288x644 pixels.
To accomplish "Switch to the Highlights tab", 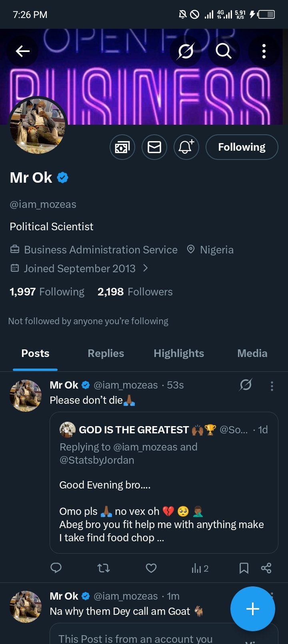I will pyautogui.click(x=179, y=353).
